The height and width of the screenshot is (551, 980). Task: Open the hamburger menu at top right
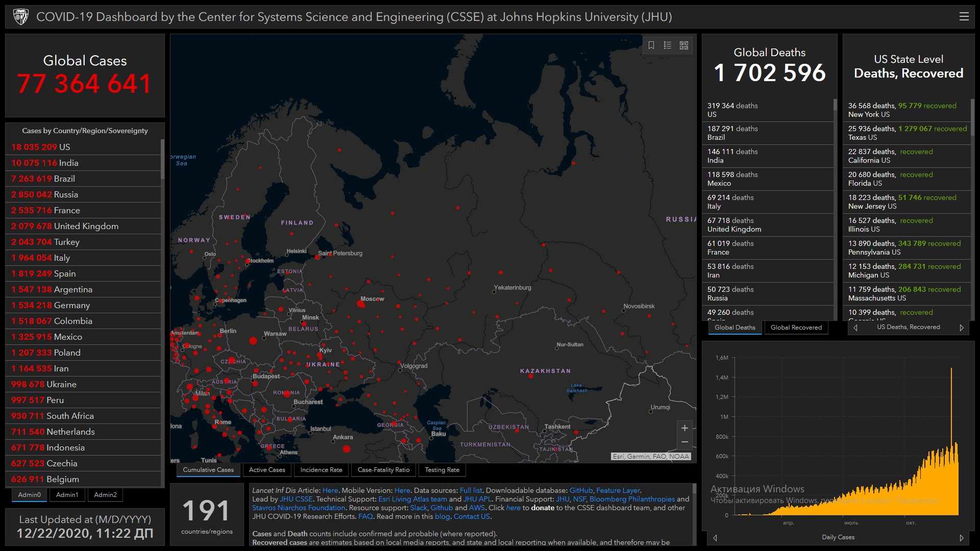click(x=964, y=17)
